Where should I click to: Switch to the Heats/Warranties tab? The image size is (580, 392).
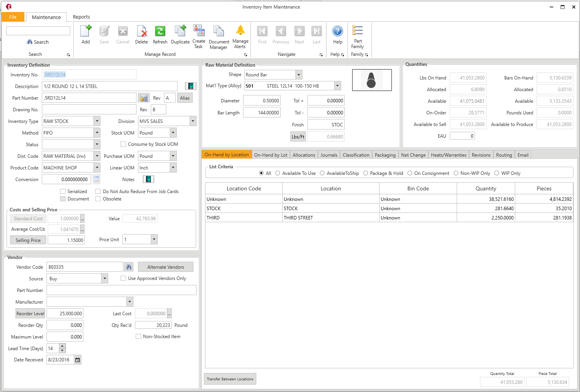tap(449, 155)
